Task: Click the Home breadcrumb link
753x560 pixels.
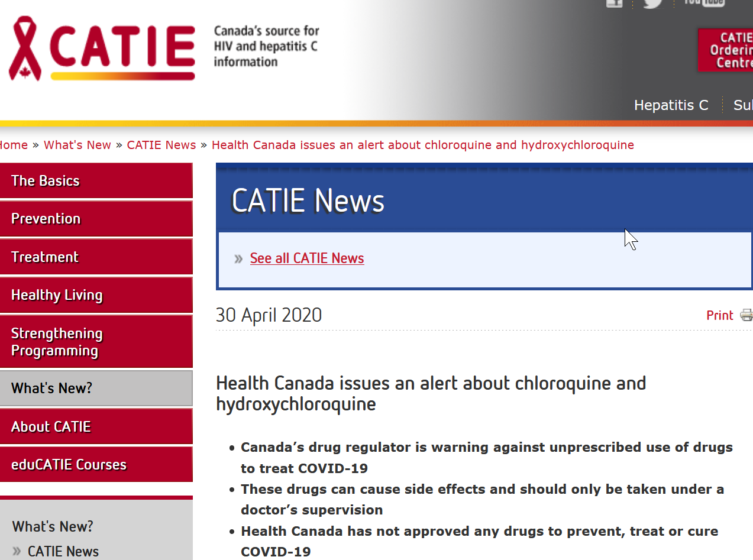Action: click(x=14, y=145)
